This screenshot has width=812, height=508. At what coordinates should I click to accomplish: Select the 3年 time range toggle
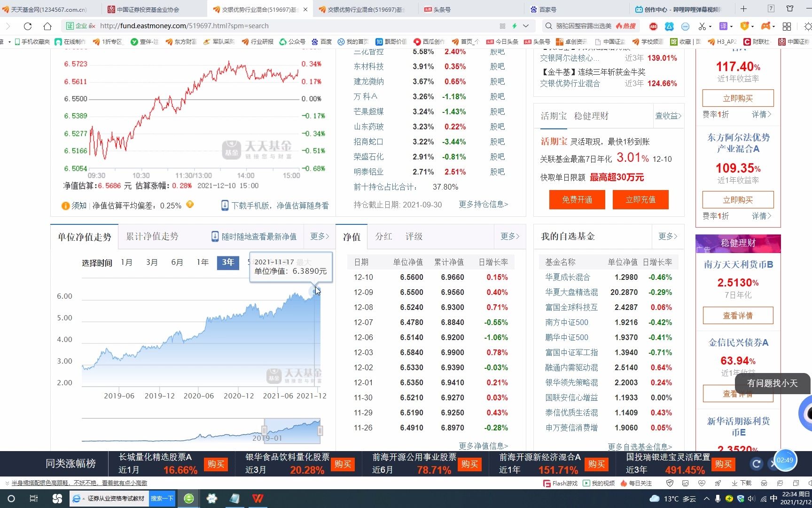[x=227, y=263]
